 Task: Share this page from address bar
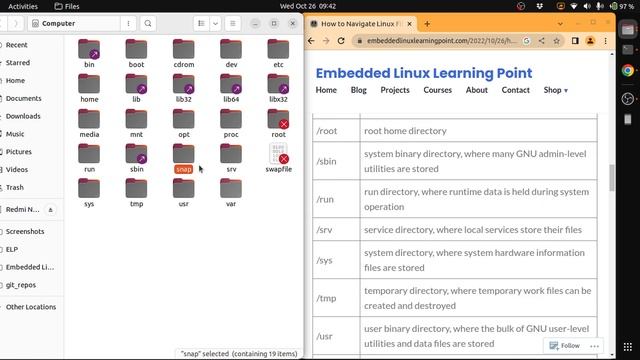click(x=542, y=41)
